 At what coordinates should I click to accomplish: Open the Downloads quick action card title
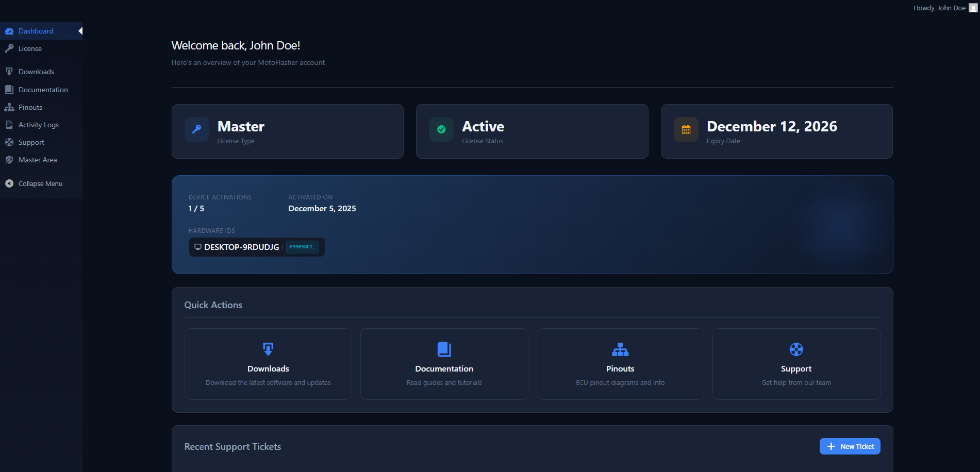tap(268, 369)
